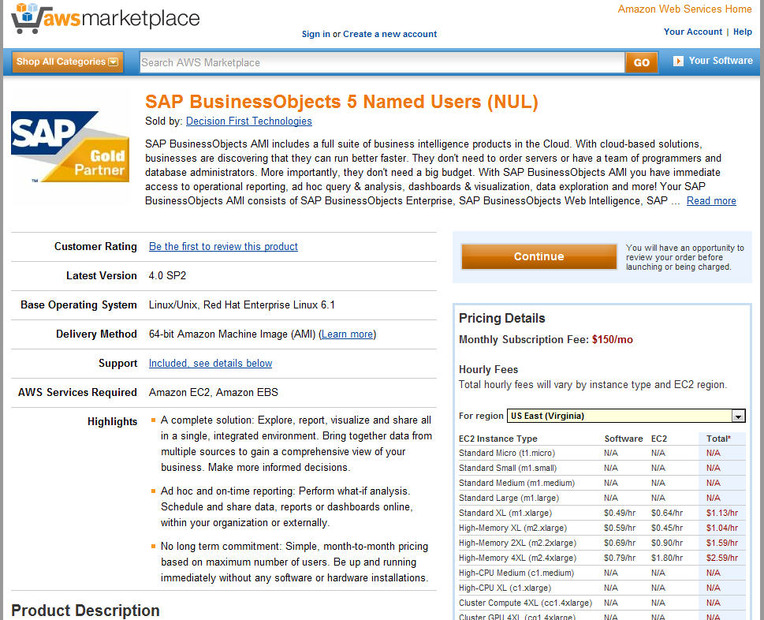This screenshot has width=764, height=620.
Task: Click Standard Medium (m1.medium) row
Action: pyautogui.click(x=602, y=484)
